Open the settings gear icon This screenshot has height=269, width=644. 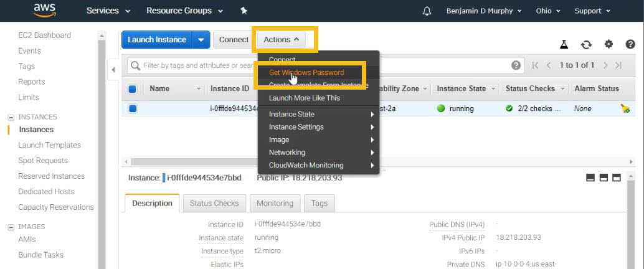(x=608, y=44)
